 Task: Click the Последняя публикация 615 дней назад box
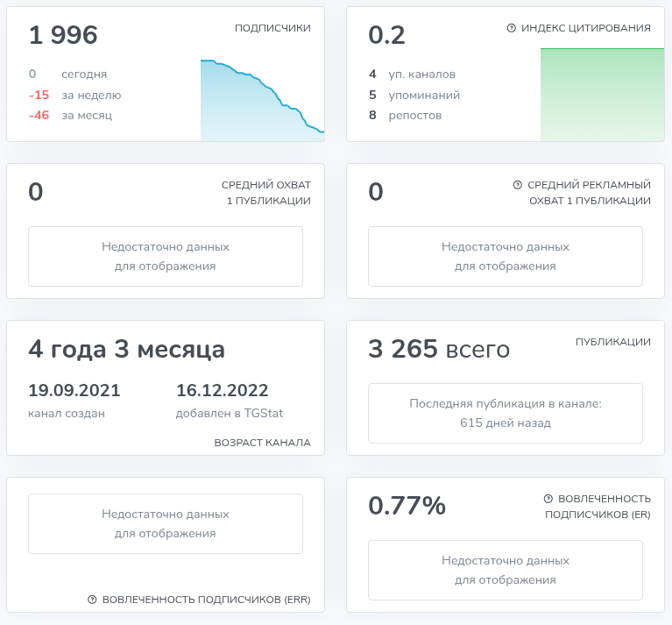click(x=506, y=413)
